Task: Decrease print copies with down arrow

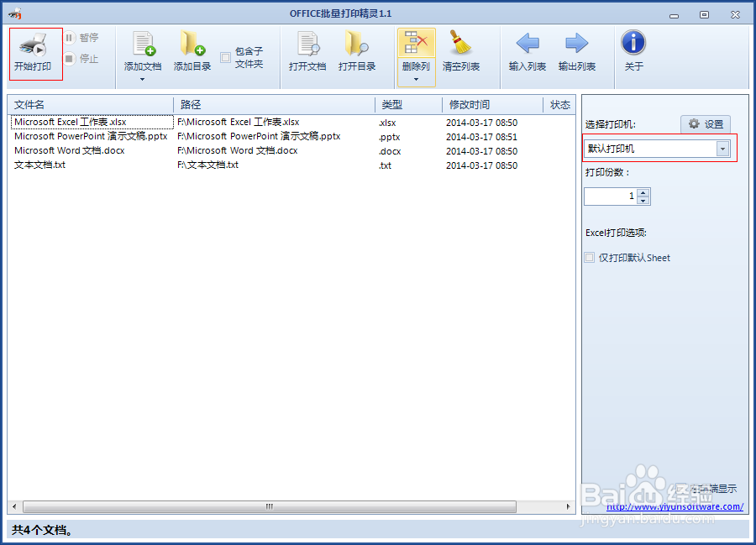Action: (x=643, y=201)
